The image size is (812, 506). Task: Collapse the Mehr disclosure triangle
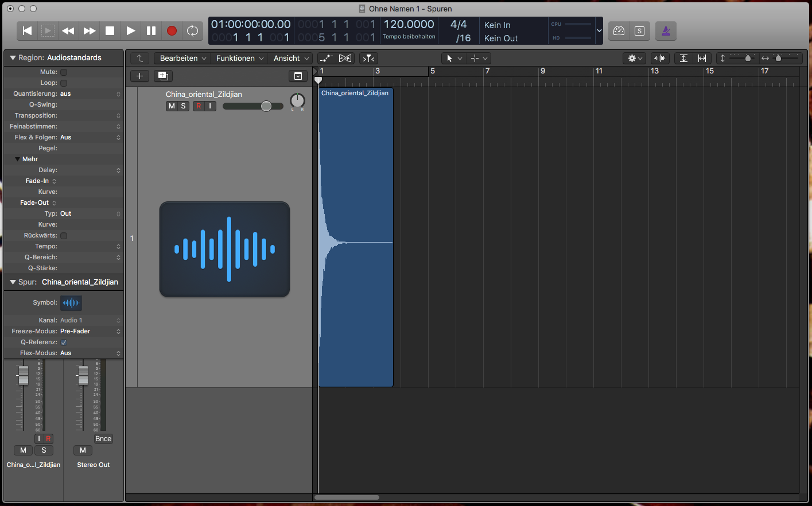coord(18,159)
